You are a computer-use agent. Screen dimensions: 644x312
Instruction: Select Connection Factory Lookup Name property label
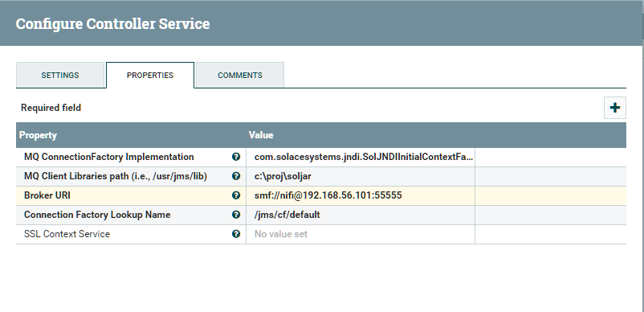point(97,215)
